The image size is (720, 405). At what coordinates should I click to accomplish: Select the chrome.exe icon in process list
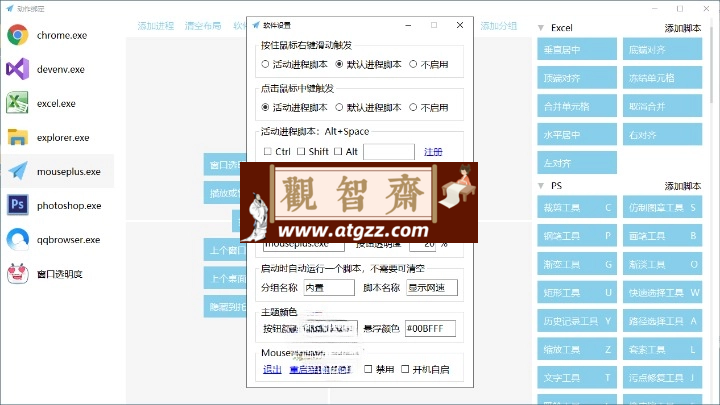point(18,35)
